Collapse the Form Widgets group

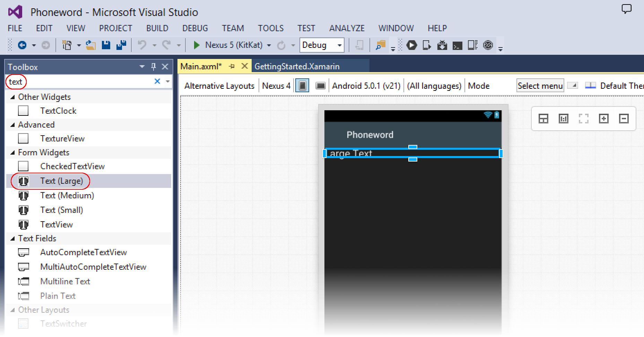click(13, 153)
